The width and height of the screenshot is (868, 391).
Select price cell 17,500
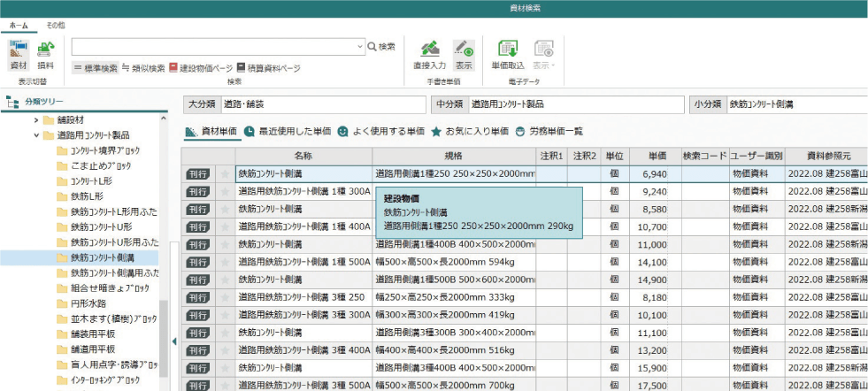[x=656, y=386]
